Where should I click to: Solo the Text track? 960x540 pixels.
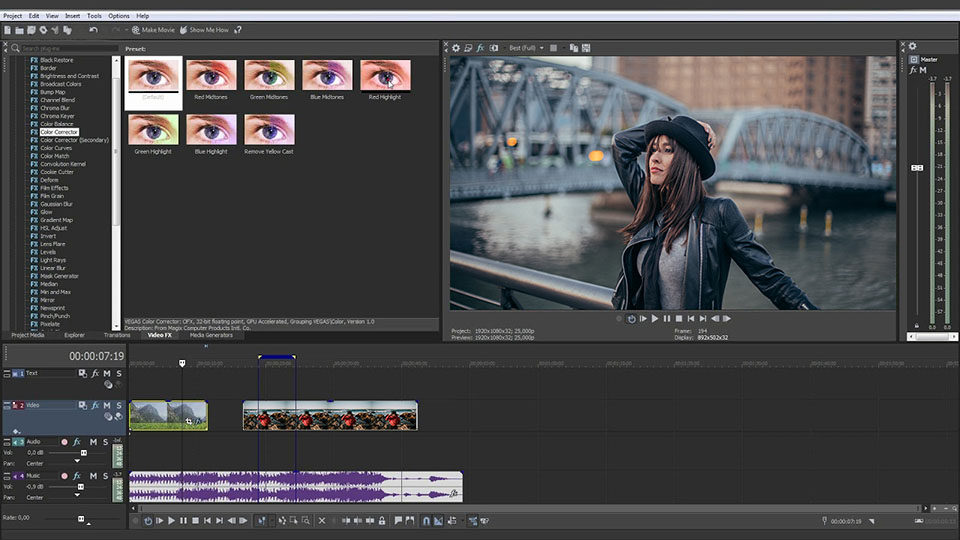119,373
